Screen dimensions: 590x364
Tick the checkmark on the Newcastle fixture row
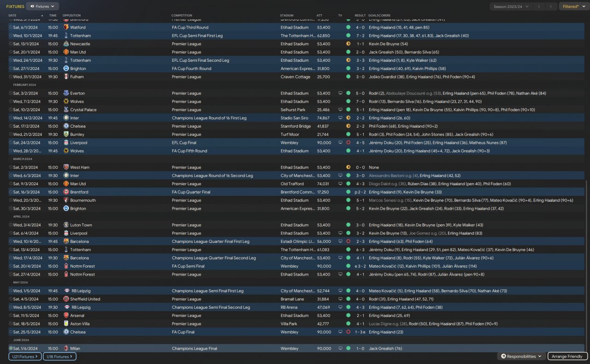(x=11, y=44)
